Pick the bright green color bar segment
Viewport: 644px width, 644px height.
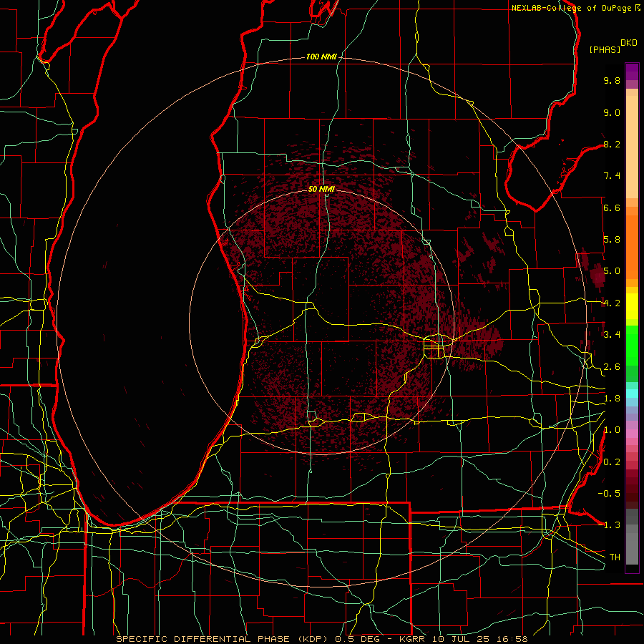click(632, 345)
